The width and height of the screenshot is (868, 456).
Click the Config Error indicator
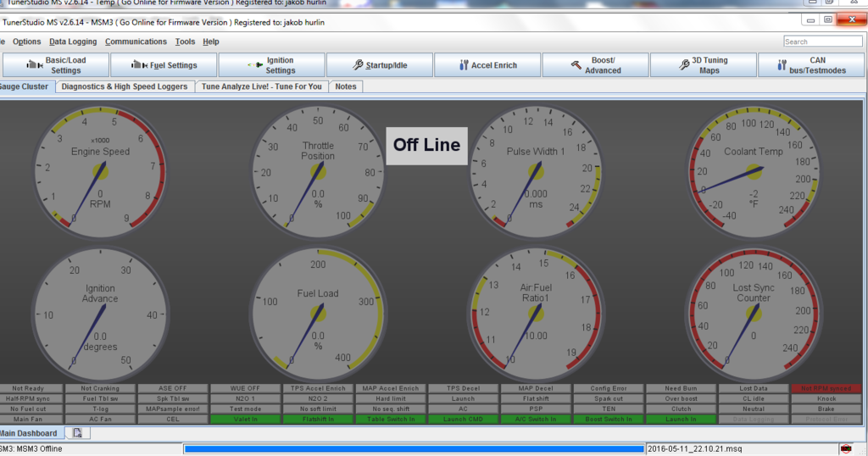(609, 388)
